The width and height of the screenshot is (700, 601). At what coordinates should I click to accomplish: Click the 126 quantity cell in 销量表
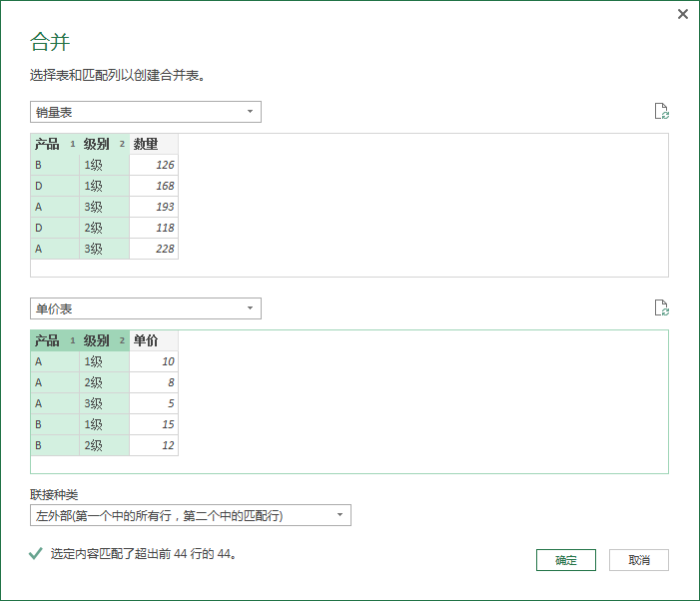tap(154, 165)
